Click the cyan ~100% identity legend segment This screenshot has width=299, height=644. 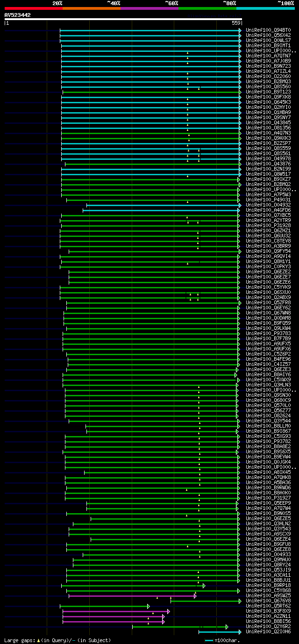[x=265, y=8]
